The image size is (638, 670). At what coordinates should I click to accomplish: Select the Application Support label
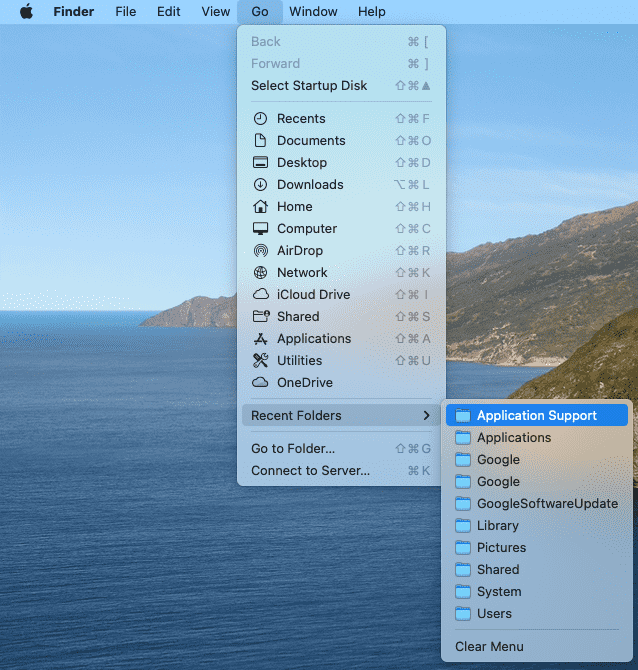click(x=537, y=415)
